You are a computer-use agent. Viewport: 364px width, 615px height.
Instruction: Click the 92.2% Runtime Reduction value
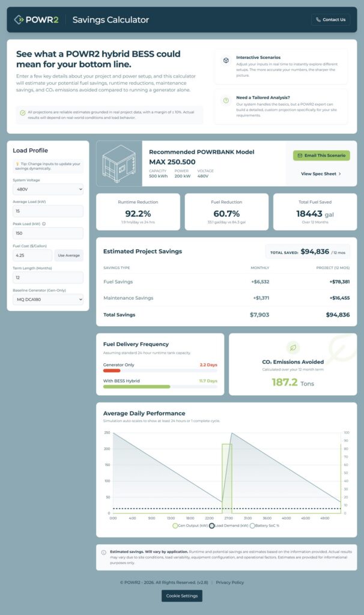(x=138, y=214)
